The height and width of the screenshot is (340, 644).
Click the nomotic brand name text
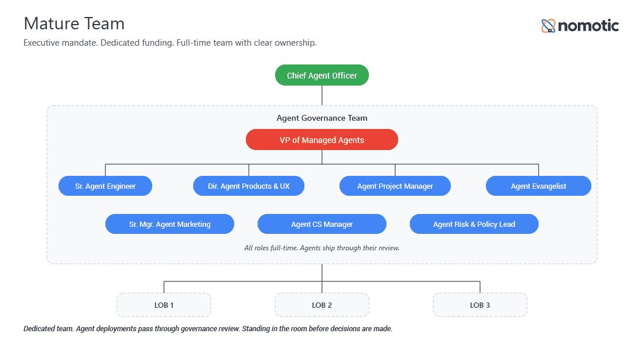pos(588,26)
